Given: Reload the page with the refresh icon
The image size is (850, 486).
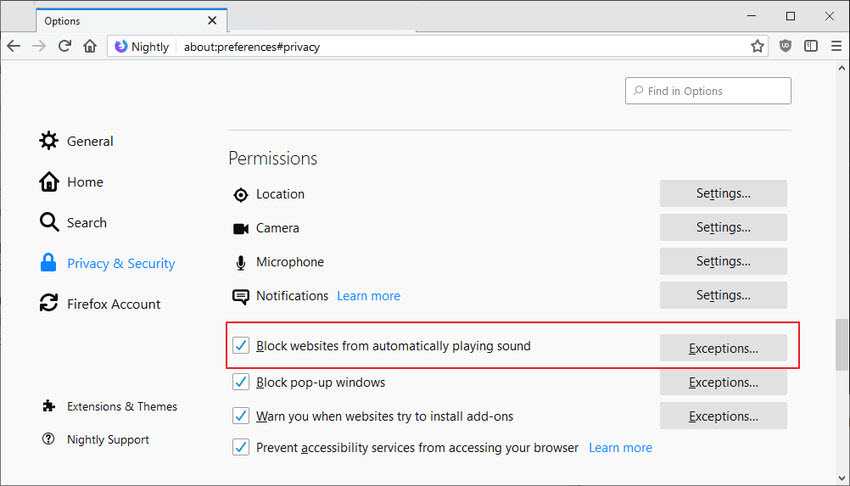Looking at the screenshot, I should click(x=65, y=46).
